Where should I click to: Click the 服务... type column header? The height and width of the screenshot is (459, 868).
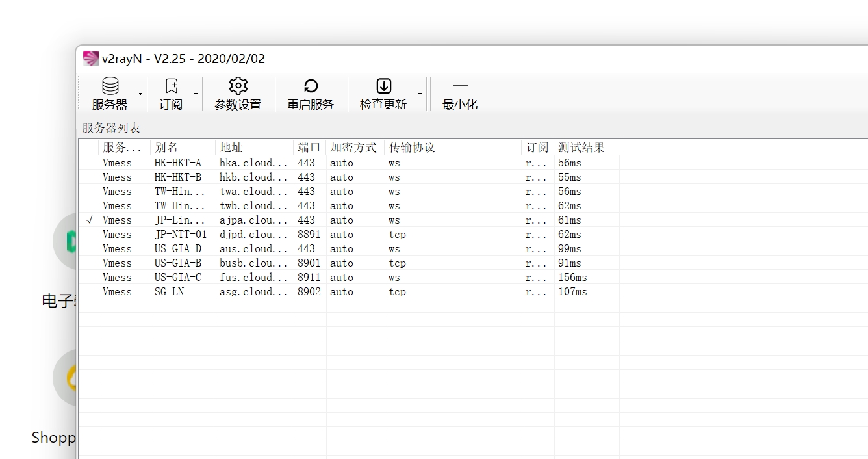pyautogui.click(x=125, y=148)
